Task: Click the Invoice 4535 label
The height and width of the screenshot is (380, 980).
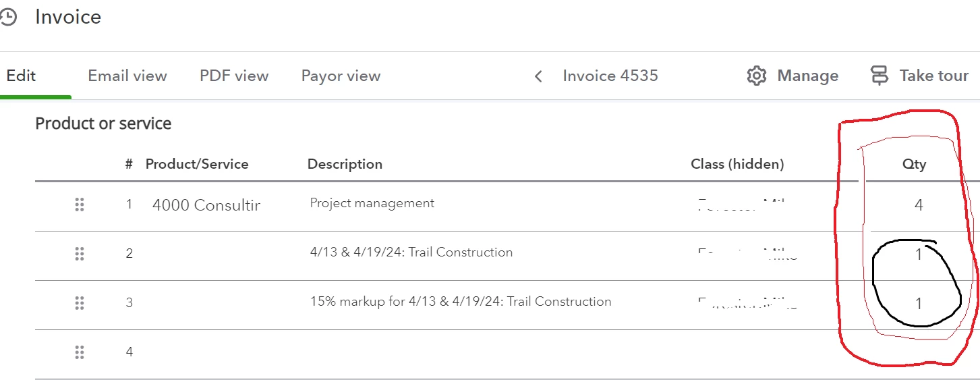Action: (610, 76)
